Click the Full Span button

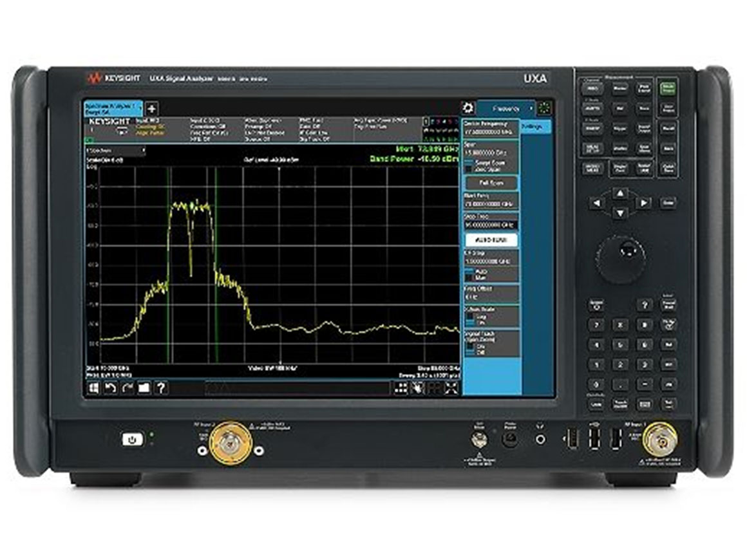tap(491, 183)
